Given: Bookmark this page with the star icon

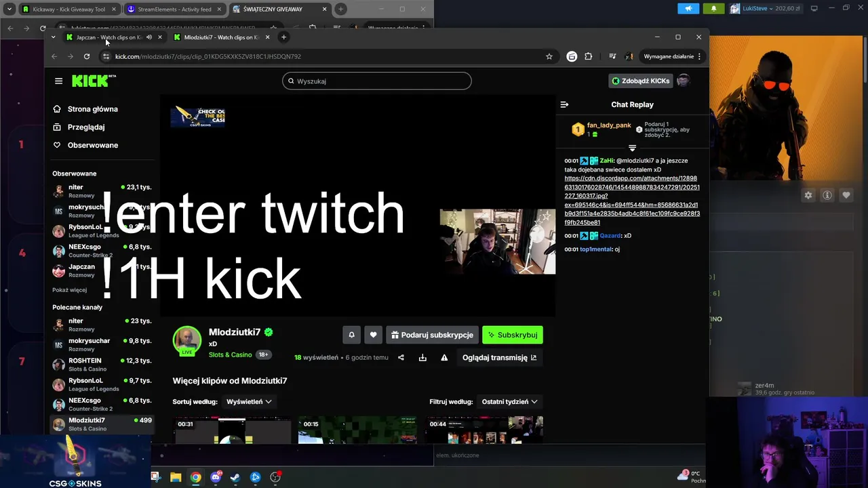Looking at the screenshot, I should (x=549, y=56).
